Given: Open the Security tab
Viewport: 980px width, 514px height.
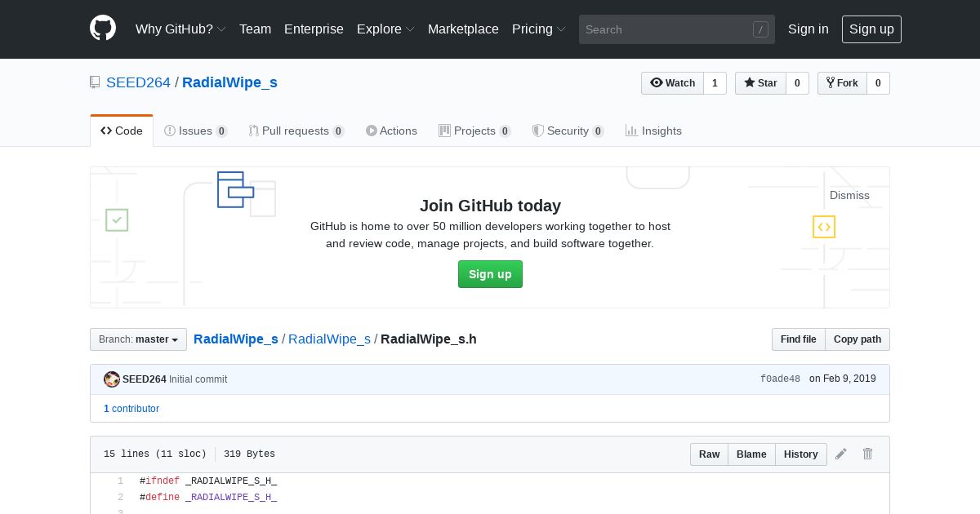Looking at the screenshot, I should tap(568, 131).
